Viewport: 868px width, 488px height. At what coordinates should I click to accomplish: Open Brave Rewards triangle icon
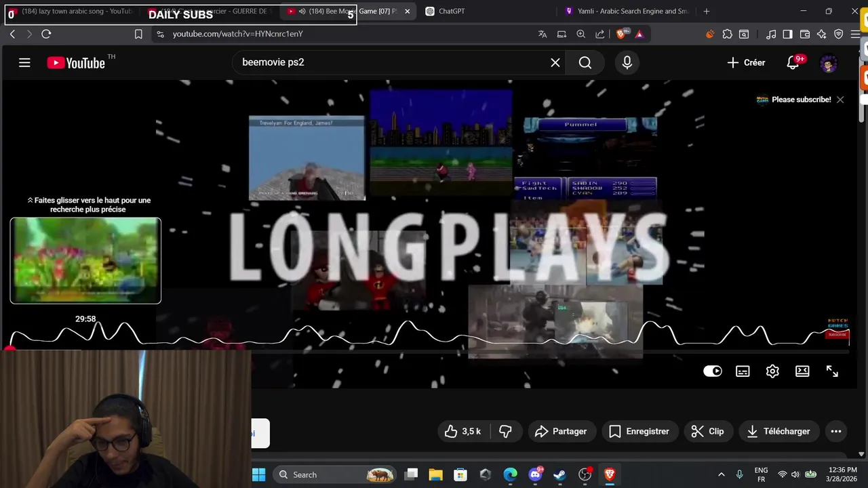[x=639, y=34]
